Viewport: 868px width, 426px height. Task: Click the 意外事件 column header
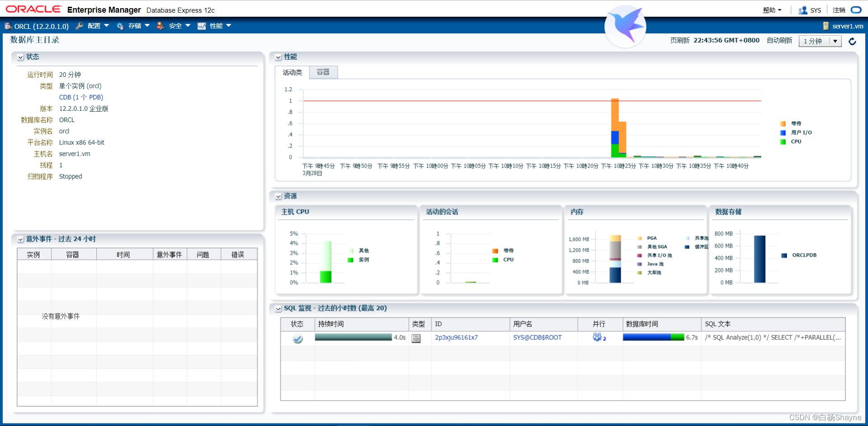pos(170,255)
